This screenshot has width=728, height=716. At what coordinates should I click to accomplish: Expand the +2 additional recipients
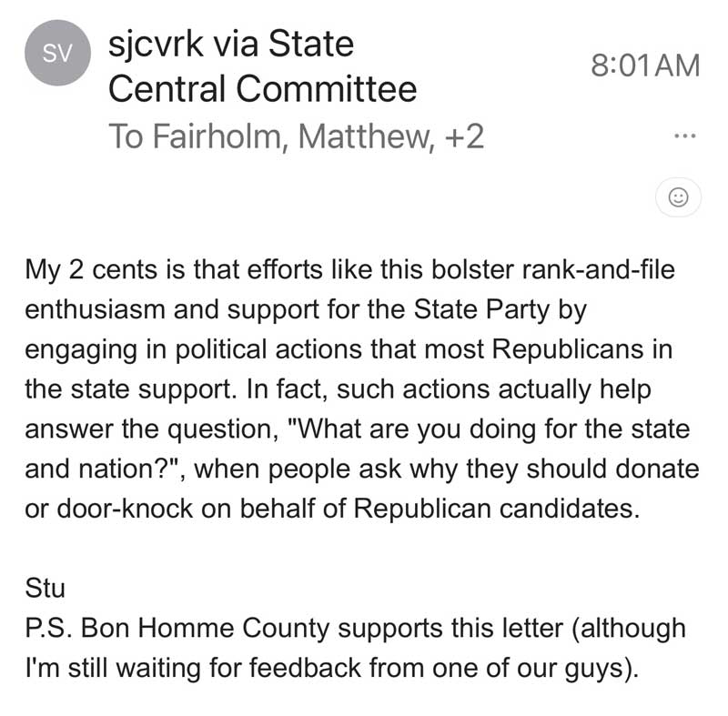464,136
